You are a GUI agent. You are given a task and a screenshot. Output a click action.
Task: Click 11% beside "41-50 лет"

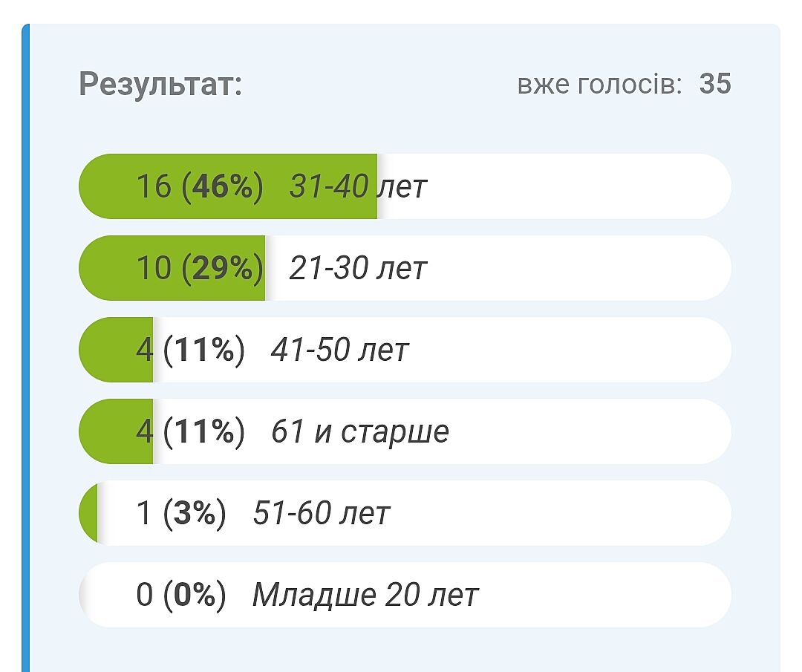pyautogui.click(x=204, y=350)
